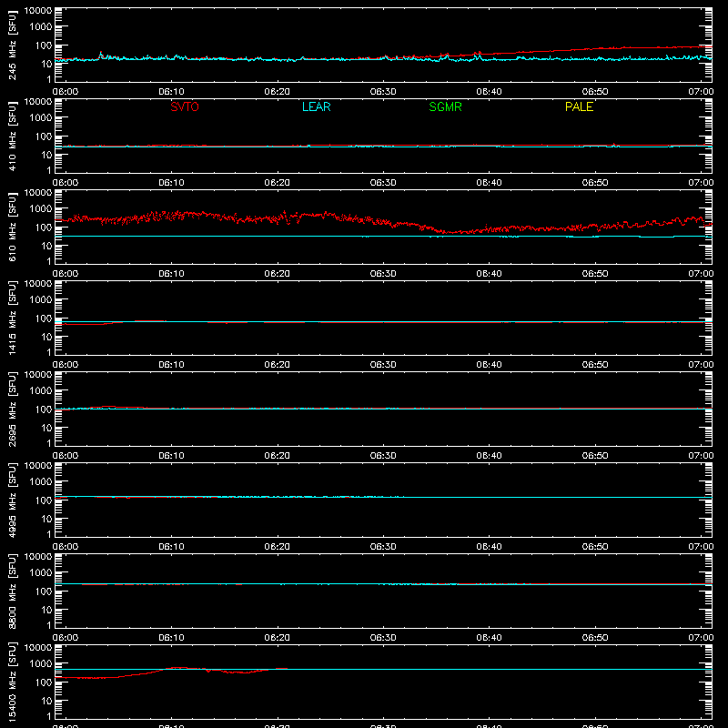The width and height of the screenshot is (728, 728).
Task: Click the 10000 y-axis label of 245 MHz plot
Action: pos(38,11)
